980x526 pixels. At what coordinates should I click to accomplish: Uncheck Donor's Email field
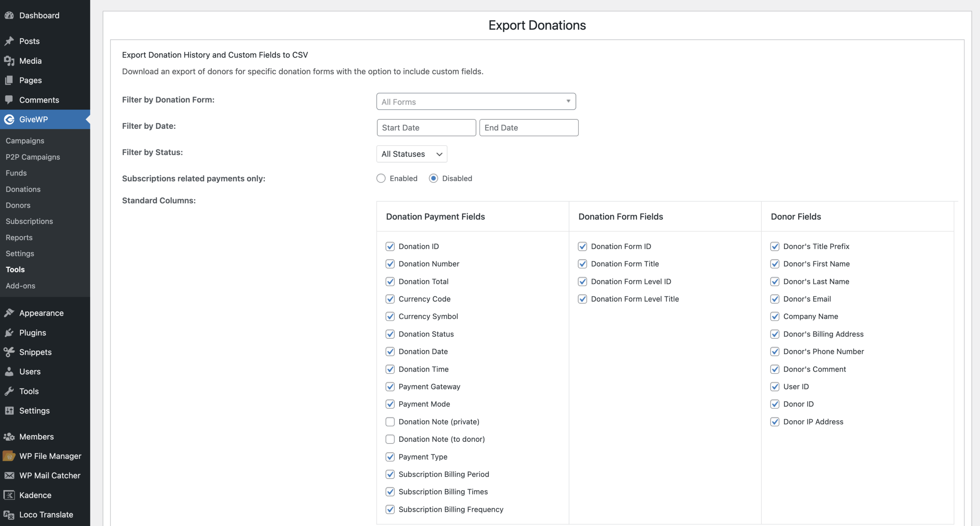[776, 299]
